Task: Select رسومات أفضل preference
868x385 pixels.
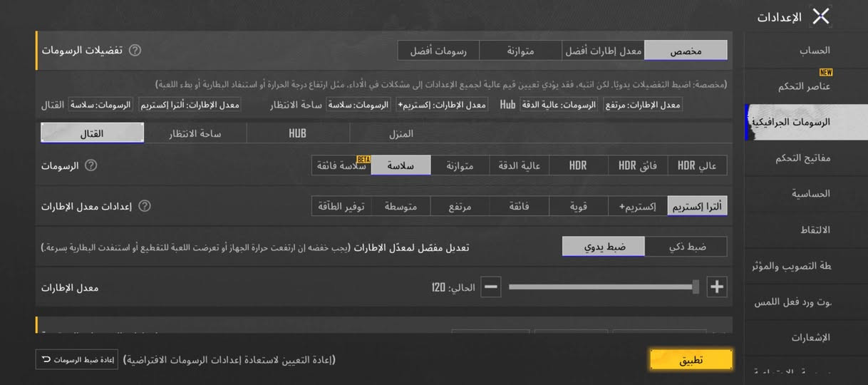Action: [438, 51]
